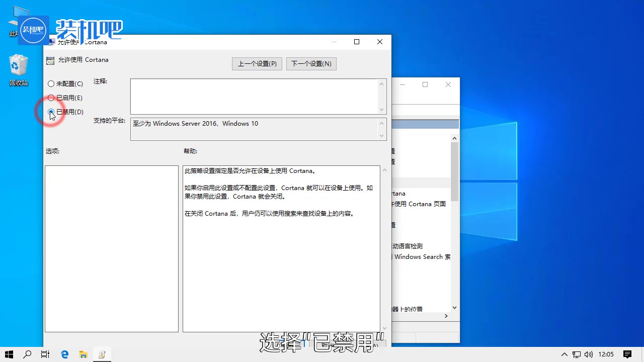Click the down arrow on 支持的平台 field
The image size is (644, 362).
(381, 135)
